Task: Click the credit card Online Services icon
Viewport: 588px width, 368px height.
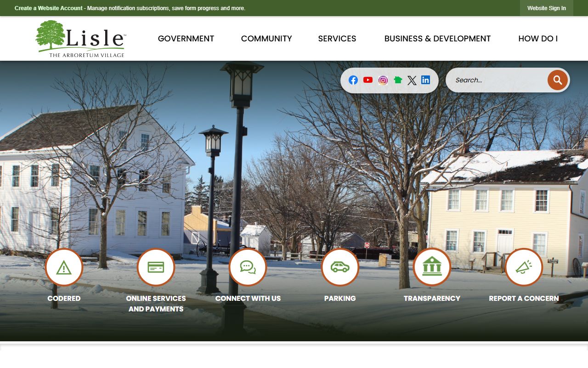Action: pyautogui.click(x=156, y=267)
